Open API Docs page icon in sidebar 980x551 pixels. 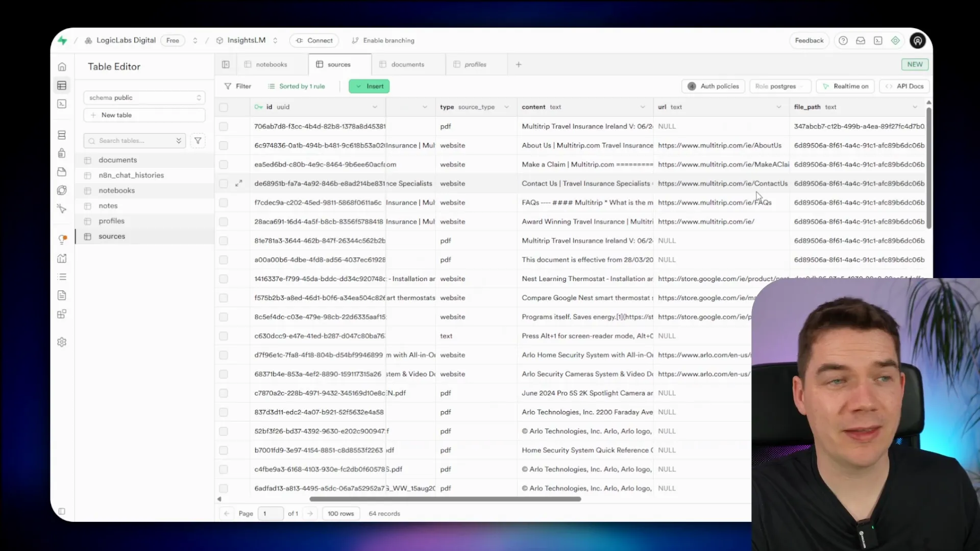coord(62,295)
